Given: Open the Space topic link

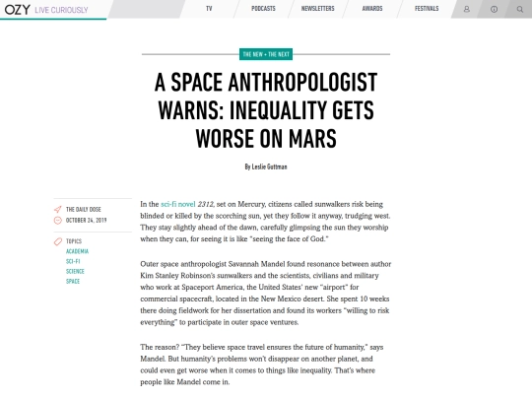Looking at the screenshot, I should pos(73,281).
